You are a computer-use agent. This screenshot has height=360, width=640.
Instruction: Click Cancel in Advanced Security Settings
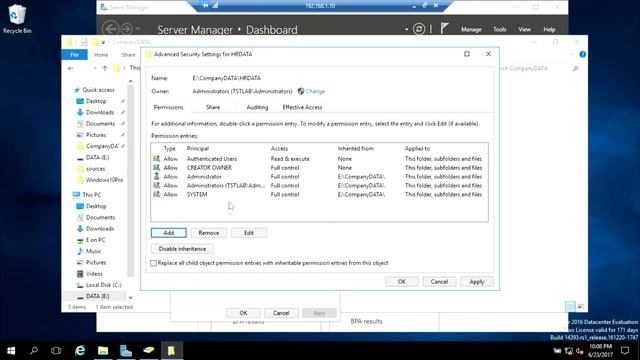439,282
